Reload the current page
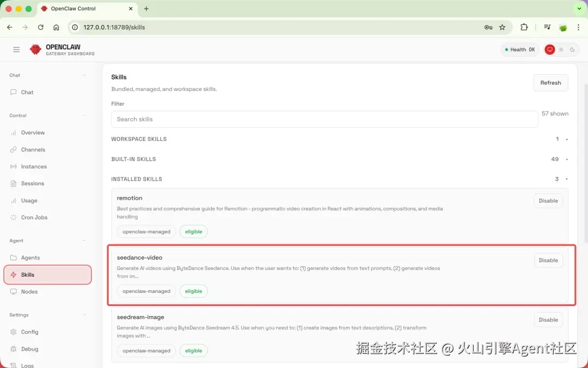 click(40, 27)
